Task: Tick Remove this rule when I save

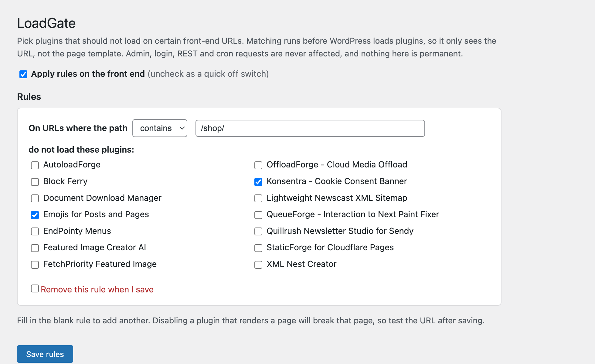Action: [x=35, y=288]
